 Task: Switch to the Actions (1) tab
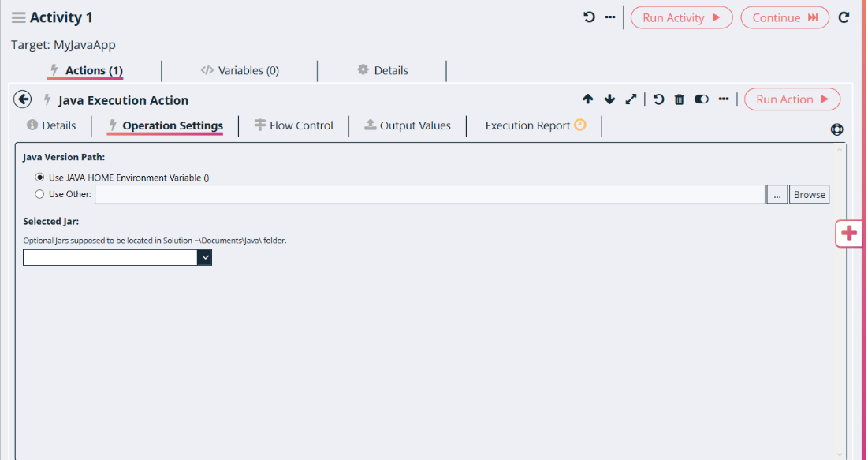tap(85, 70)
